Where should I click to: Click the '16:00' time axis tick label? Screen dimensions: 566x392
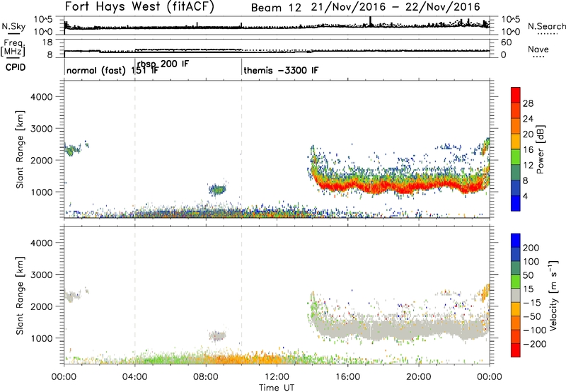click(347, 377)
